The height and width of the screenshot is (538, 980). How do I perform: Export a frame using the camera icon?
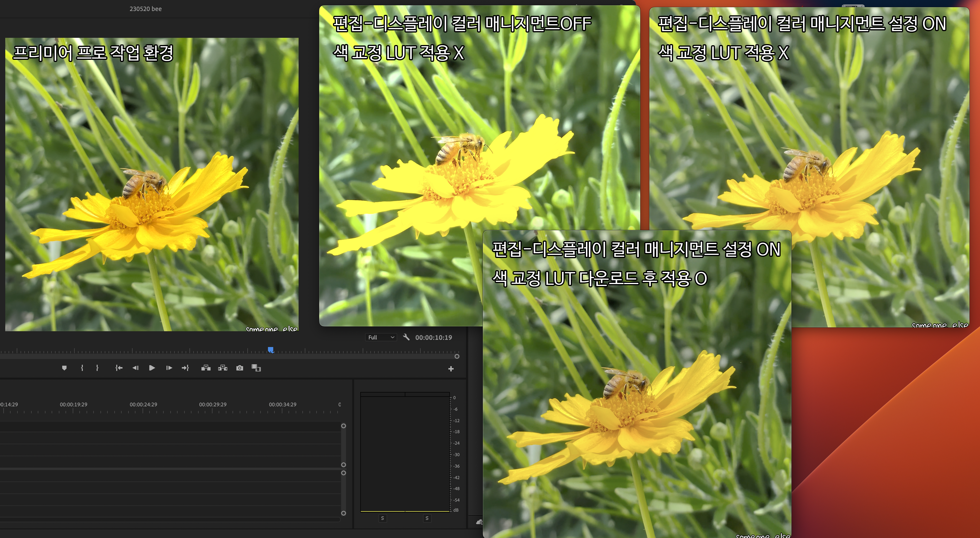240,368
